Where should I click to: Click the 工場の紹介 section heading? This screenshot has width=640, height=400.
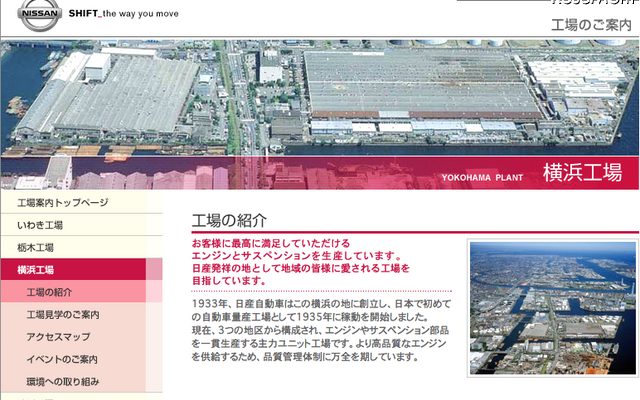tap(229, 220)
